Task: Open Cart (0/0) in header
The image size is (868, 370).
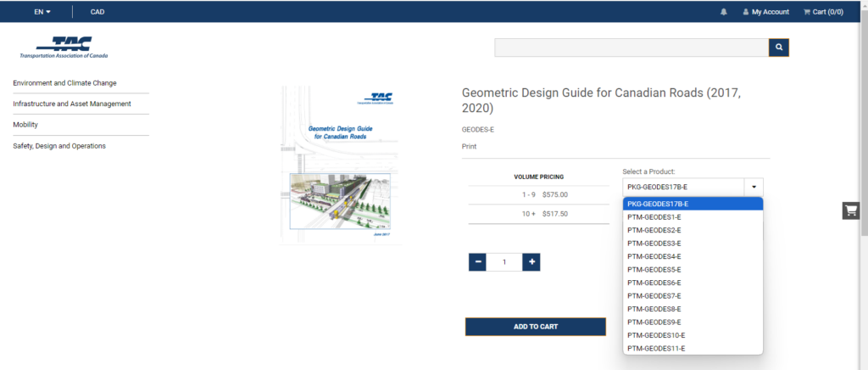Action: (x=823, y=12)
